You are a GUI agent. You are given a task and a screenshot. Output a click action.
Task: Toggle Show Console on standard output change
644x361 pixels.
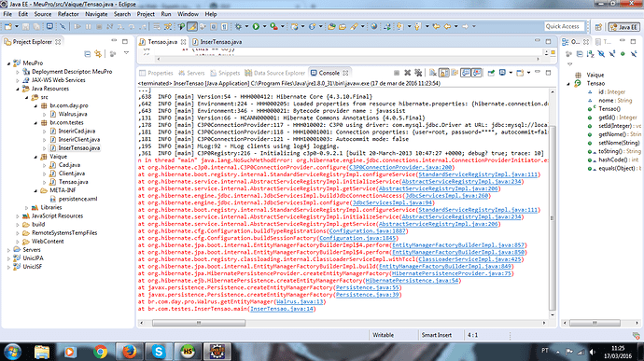[x=466, y=73]
